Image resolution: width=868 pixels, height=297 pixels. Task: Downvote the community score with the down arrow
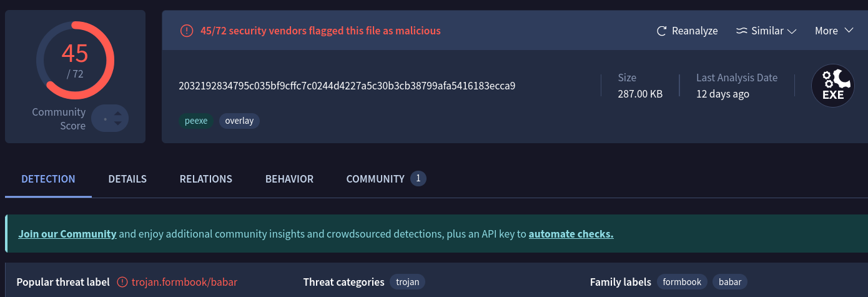click(x=118, y=123)
